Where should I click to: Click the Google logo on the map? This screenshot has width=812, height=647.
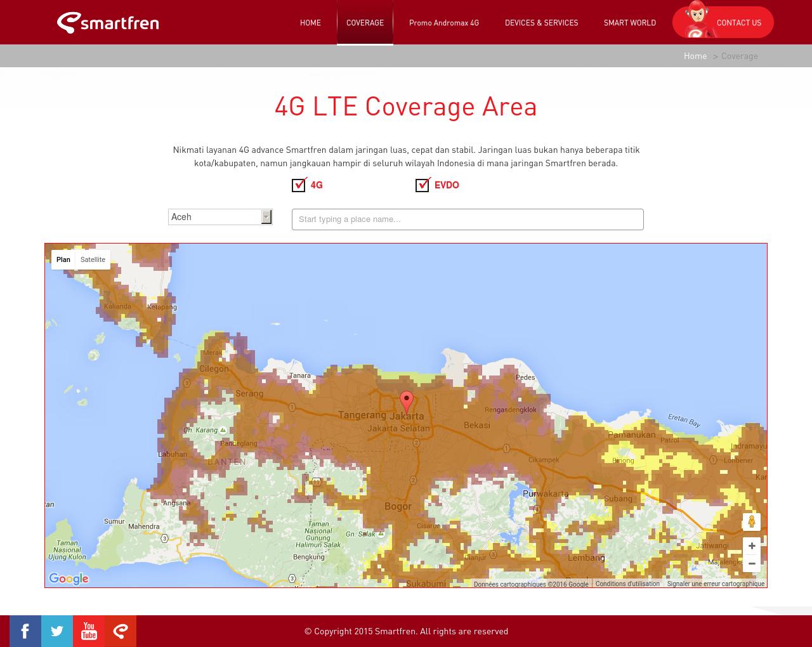[x=68, y=578]
